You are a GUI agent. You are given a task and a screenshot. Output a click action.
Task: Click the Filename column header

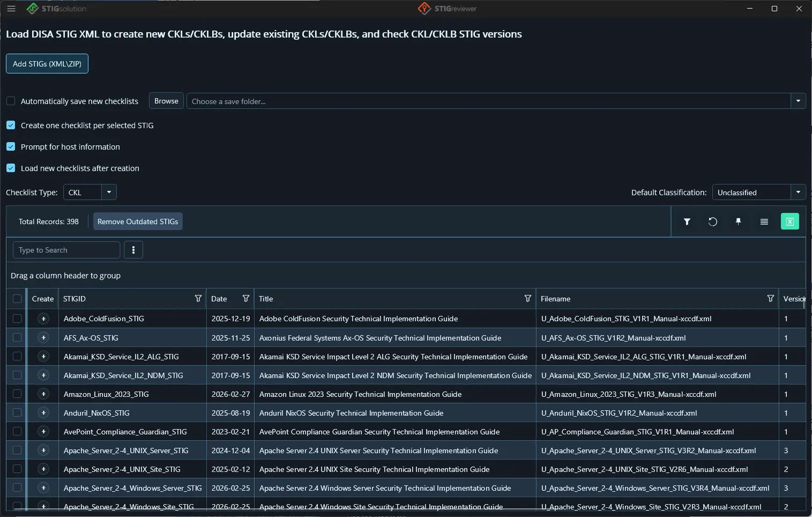pyautogui.click(x=555, y=299)
